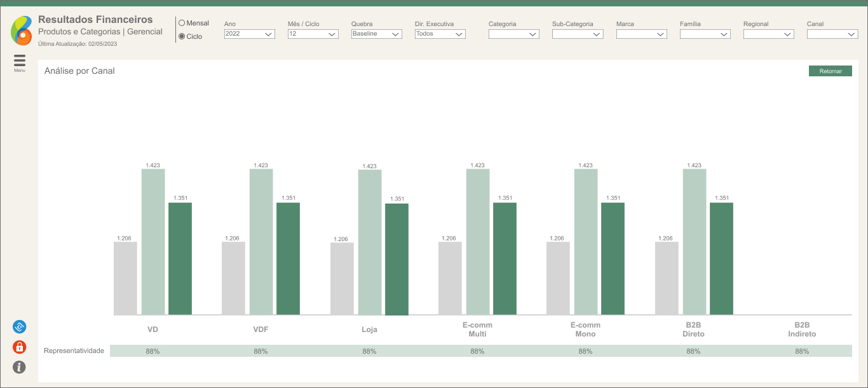Expand the Canal filter dropdown
Screen dimensions: 868x388
point(832,34)
